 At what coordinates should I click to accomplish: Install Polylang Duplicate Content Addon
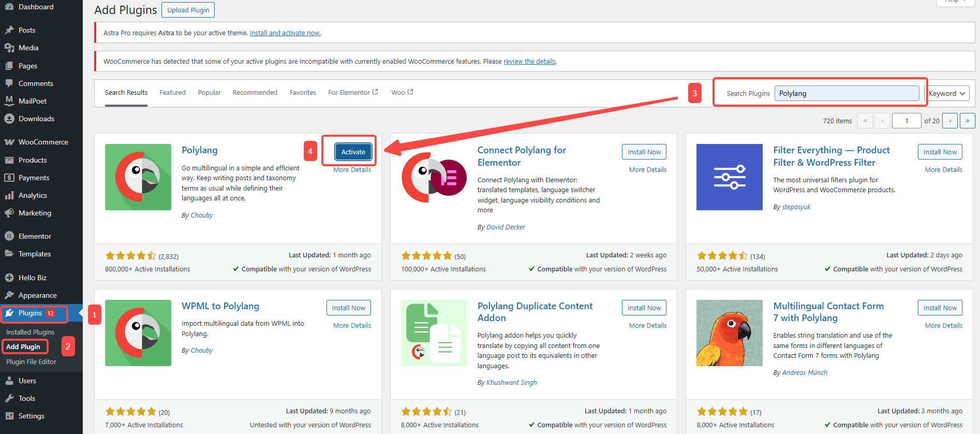[x=644, y=308]
